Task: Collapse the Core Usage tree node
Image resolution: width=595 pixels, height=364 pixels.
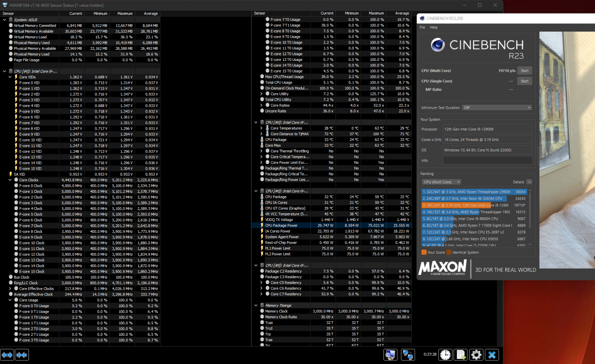Action: tap(10, 300)
